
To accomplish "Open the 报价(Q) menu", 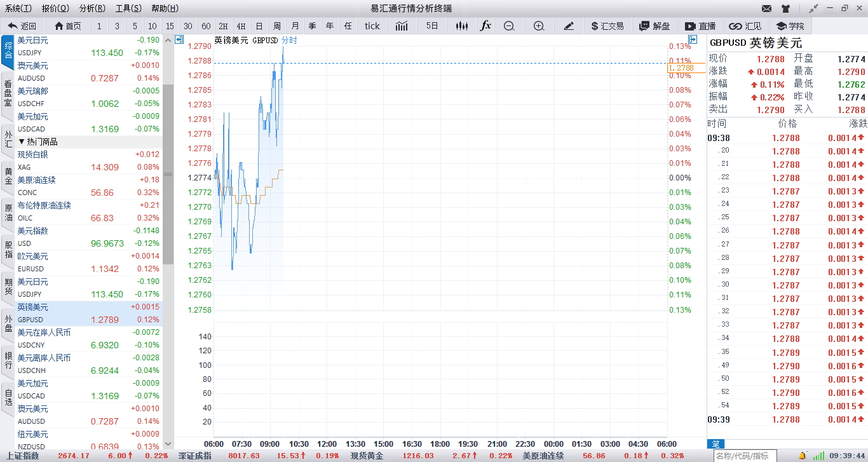I will [55, 8].
